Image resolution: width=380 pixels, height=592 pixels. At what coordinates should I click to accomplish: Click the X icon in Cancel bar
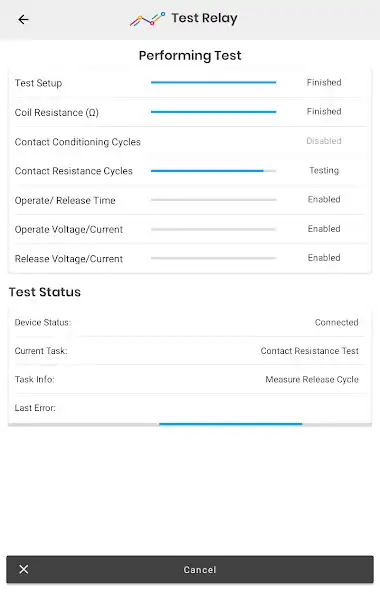(x=24, y=569)
